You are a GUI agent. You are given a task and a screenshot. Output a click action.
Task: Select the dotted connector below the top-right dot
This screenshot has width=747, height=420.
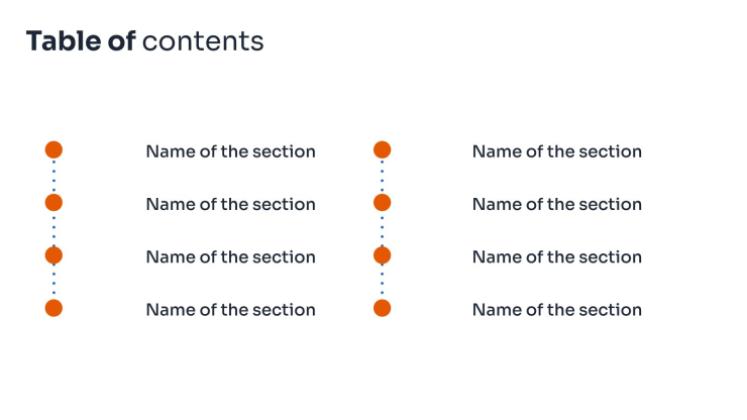click(382, 176)
